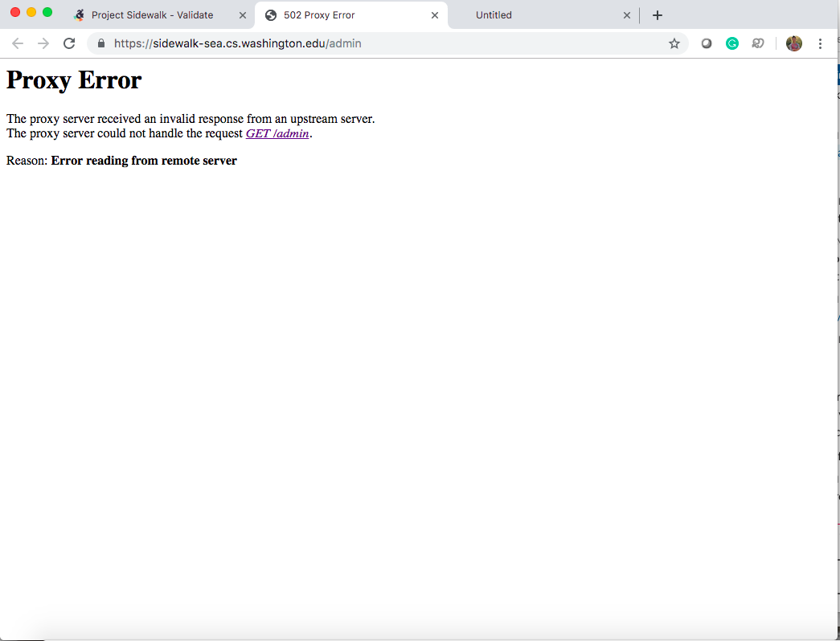Select the 502 Proxy Error tab
This screenshot has width=840, height=641.
point(351,15)
